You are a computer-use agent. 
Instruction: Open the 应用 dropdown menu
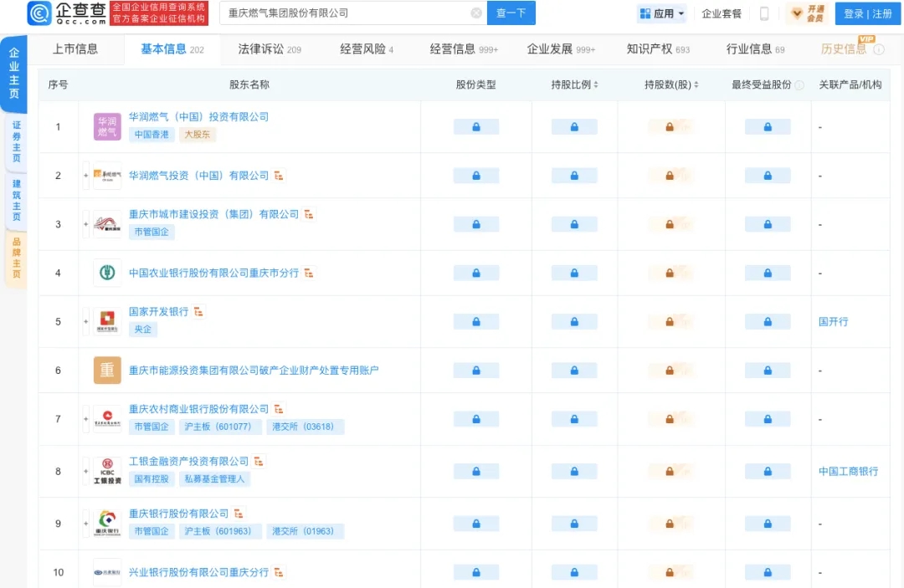(x=662, y=13)
